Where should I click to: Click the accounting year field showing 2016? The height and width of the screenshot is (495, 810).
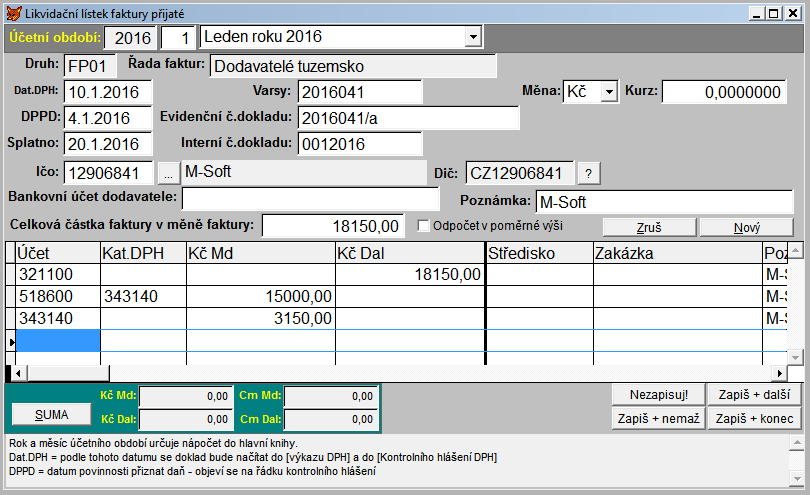tap(131, 38)
